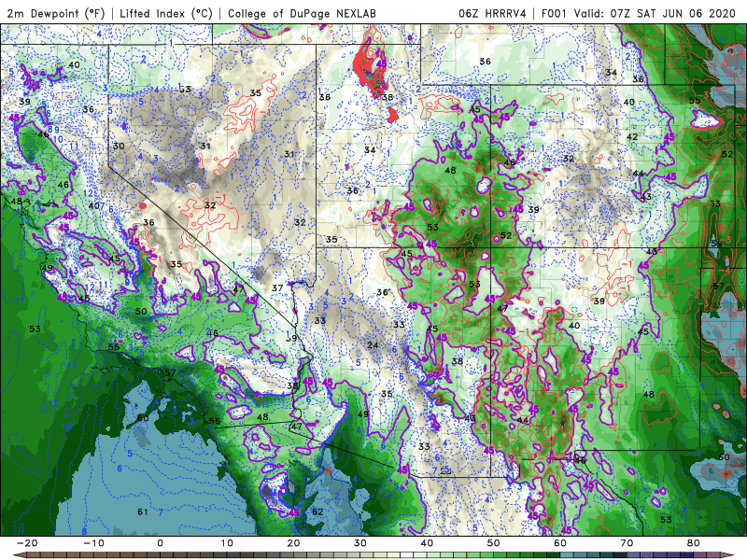This screenshot has height=560, width=747.
Task: Click the 70 tick label on the color scale
Action: pos(627,543)
